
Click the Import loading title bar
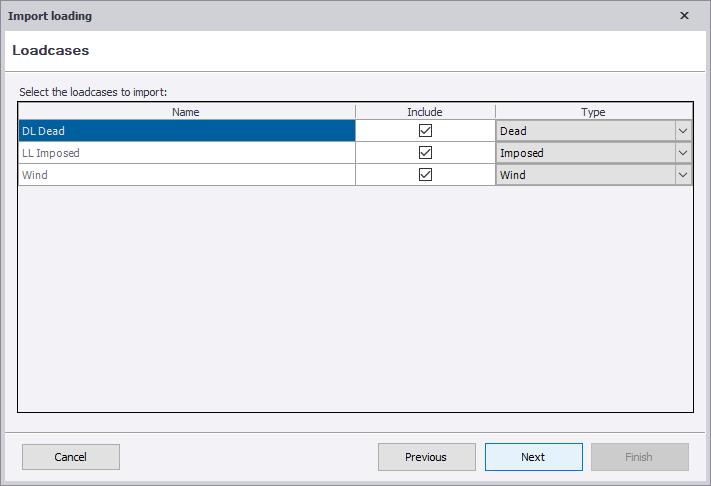[300, 15]
